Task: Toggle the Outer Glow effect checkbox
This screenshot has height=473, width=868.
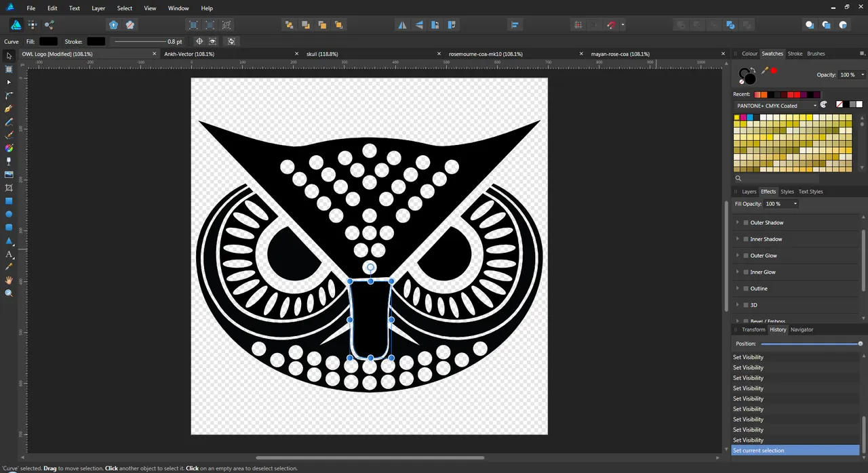Action: tap(746, 255)
